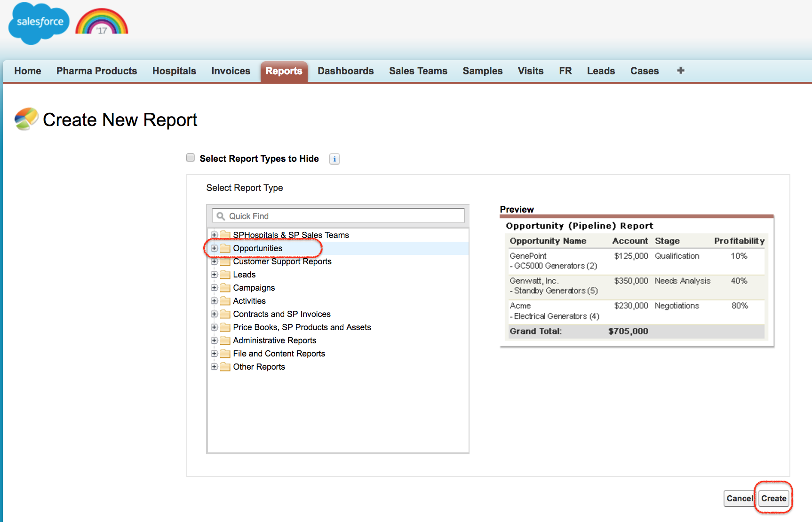Screen dimensions: 812x522
Task: Click the info icon beside Select Report Types to Hide
Action: 334,159
